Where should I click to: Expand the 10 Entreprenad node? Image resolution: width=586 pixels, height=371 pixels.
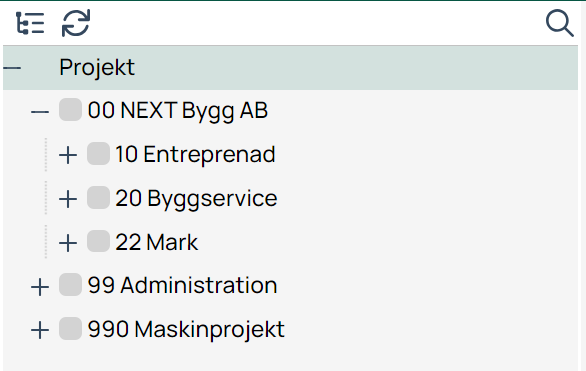pyautogui.click(x=68, y=155)
